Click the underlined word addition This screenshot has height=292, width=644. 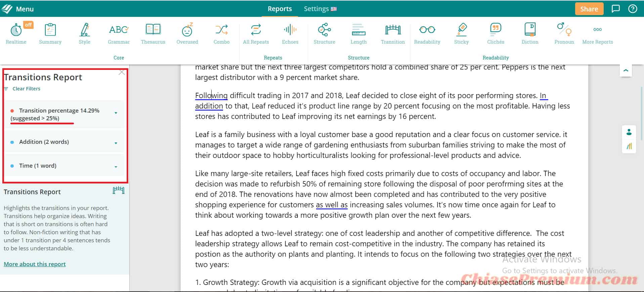pyautogui.click(x=209, y=106)
